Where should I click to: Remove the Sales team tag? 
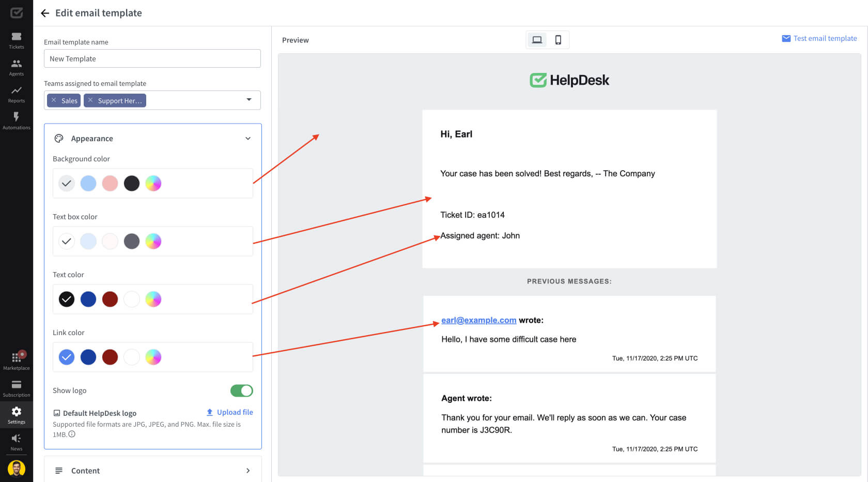click(x=54, y=100)
